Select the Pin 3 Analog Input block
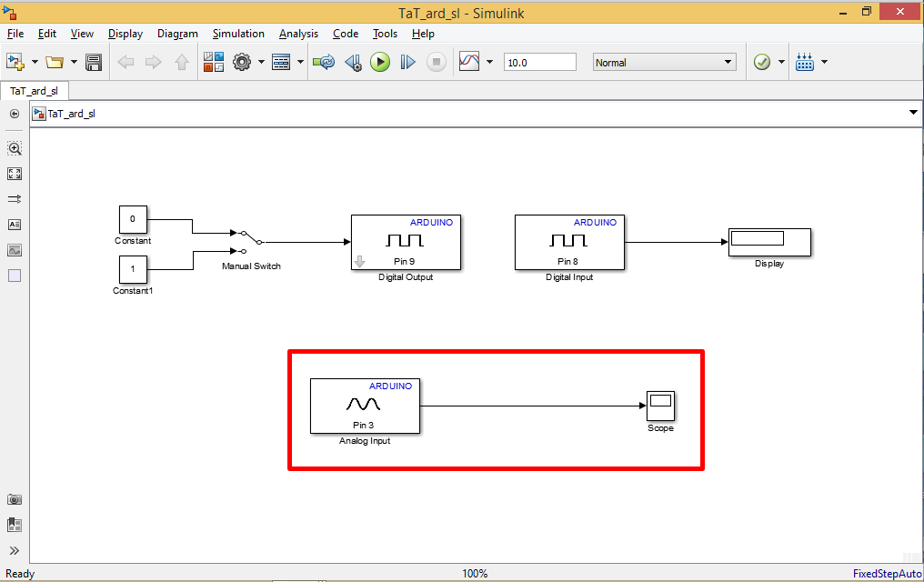The width and height of the screenshot is (924, 582). pos(366,406)
